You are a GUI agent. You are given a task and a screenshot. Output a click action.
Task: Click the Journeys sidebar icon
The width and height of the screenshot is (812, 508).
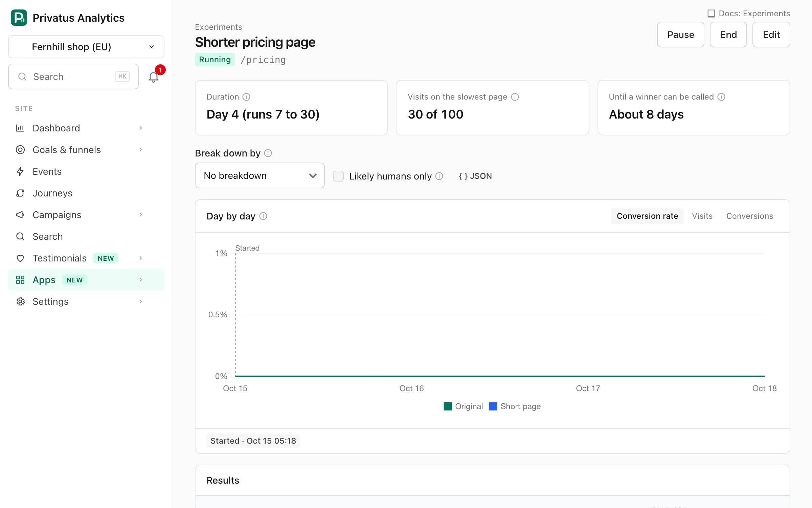20,193
